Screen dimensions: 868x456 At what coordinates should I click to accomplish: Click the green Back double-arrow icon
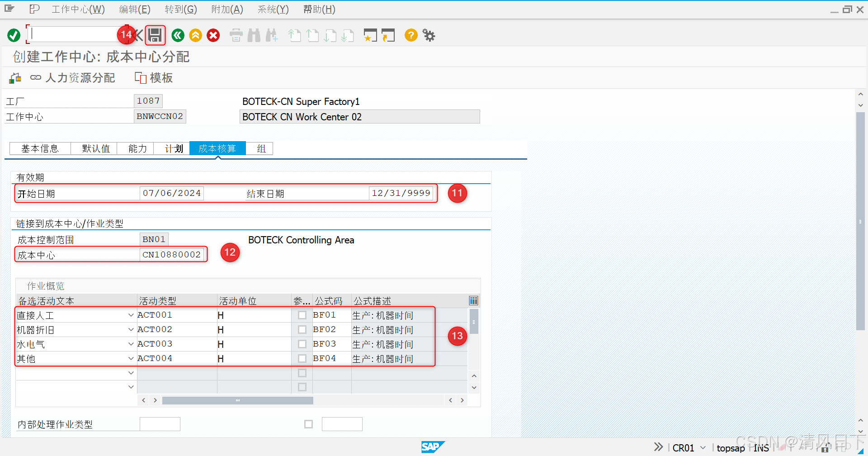pyautogui.click(x=178, y=35)
